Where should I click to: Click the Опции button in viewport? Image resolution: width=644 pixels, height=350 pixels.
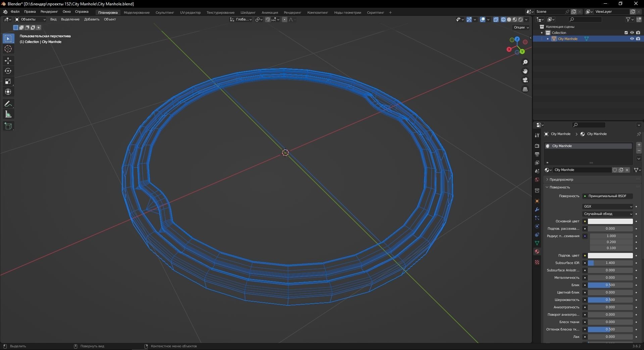click(521, 28)
